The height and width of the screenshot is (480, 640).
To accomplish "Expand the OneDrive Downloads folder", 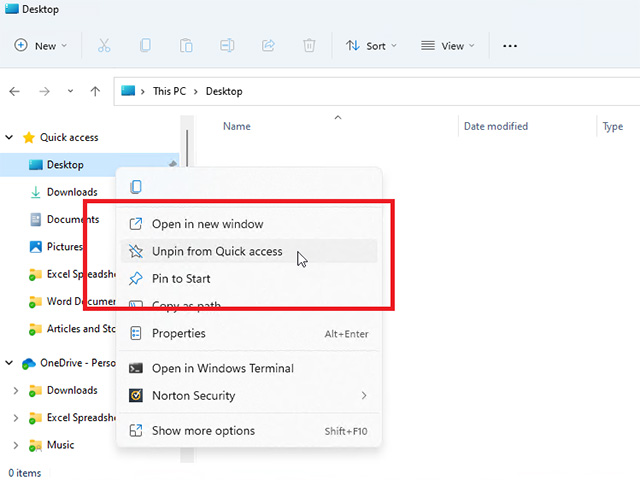I will tap(16, 391).
